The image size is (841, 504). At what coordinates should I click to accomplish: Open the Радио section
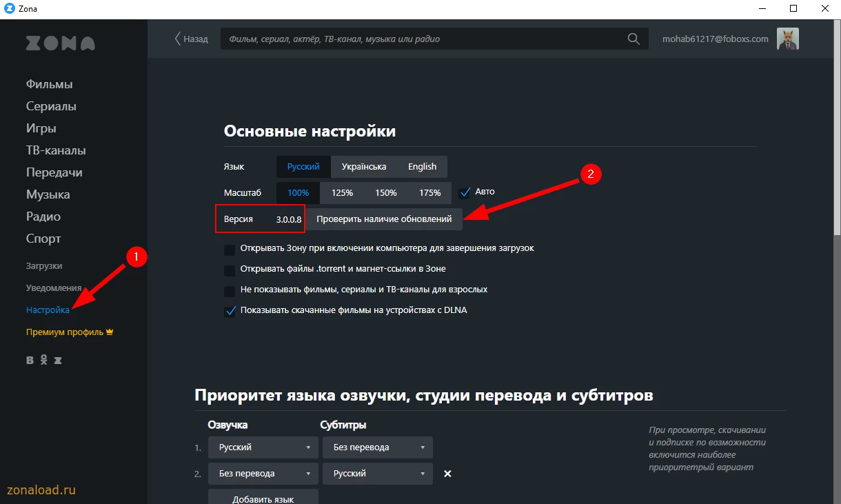click(43, 216)
